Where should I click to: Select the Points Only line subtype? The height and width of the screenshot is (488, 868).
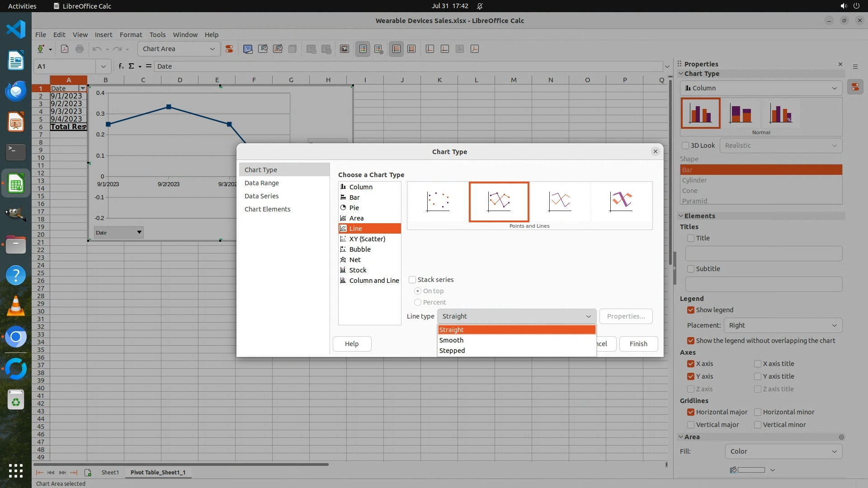[x=438, y=202]
